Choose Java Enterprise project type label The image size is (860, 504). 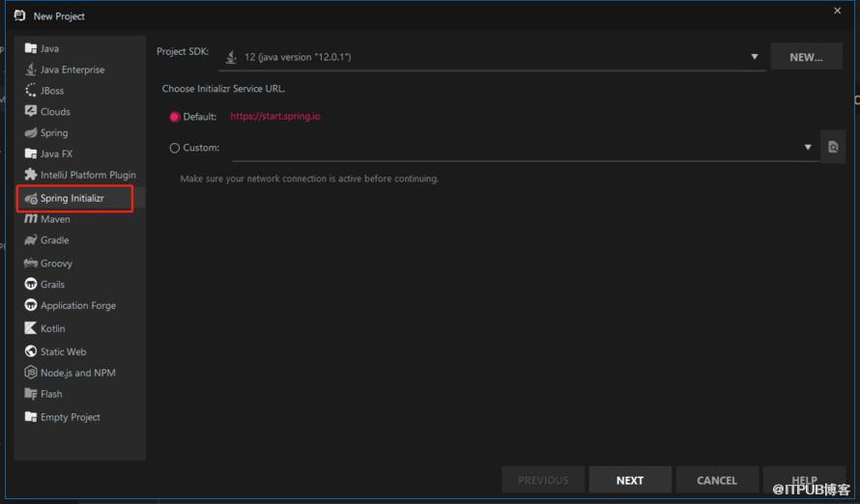pos(72,70)
